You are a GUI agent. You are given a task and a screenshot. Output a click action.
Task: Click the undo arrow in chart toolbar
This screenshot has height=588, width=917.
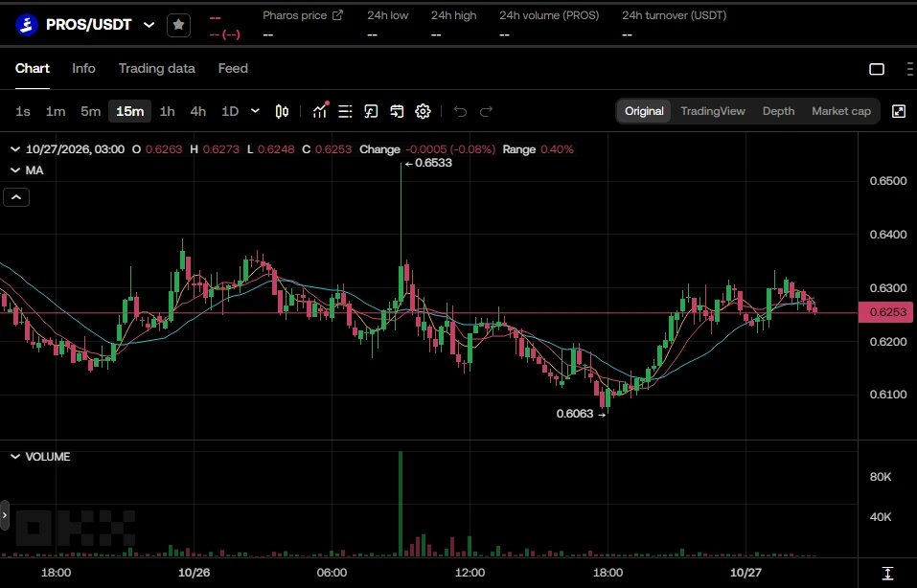(460, 111)
